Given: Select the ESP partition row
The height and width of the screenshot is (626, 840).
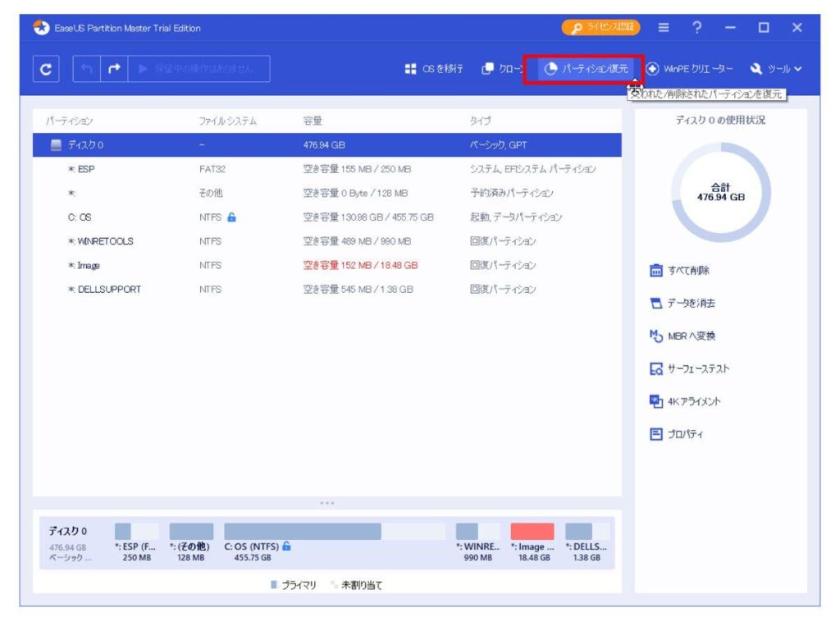Looking at the screenshot, I should point(326,169).
